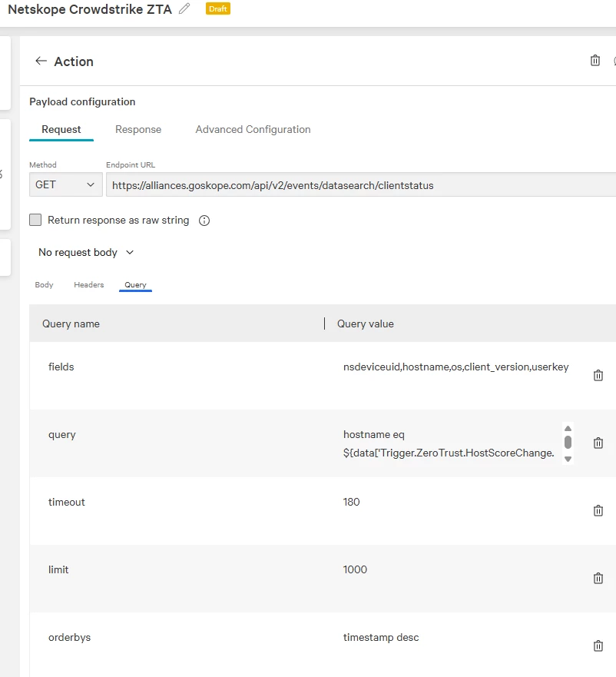Switch to the Request tab

click(x=61, y=130)
